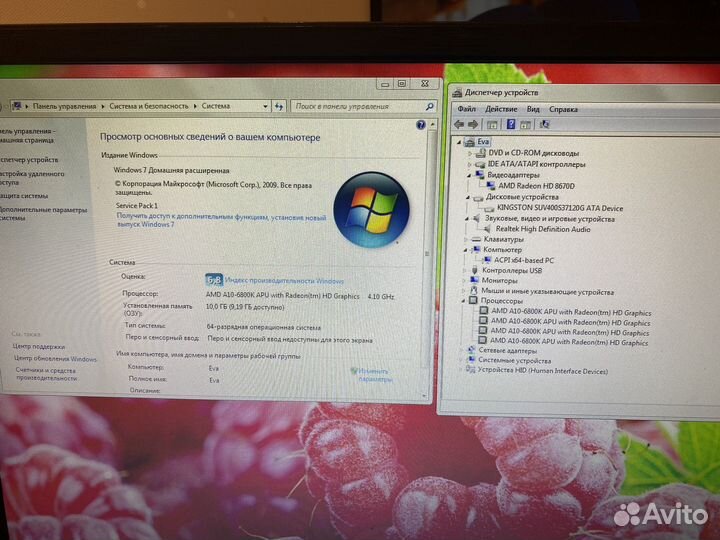
Task: Open the Вид menu in Device Manager
Action: 533,109
